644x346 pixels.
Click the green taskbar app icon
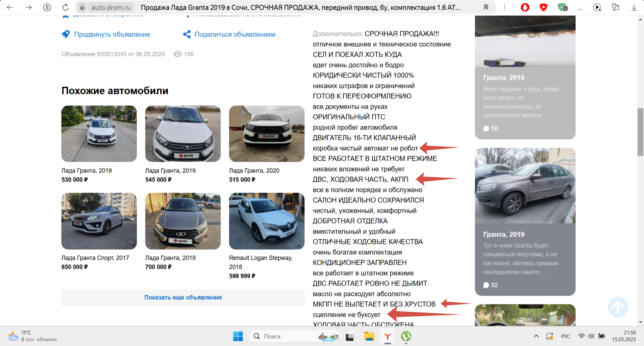point(406,336)
